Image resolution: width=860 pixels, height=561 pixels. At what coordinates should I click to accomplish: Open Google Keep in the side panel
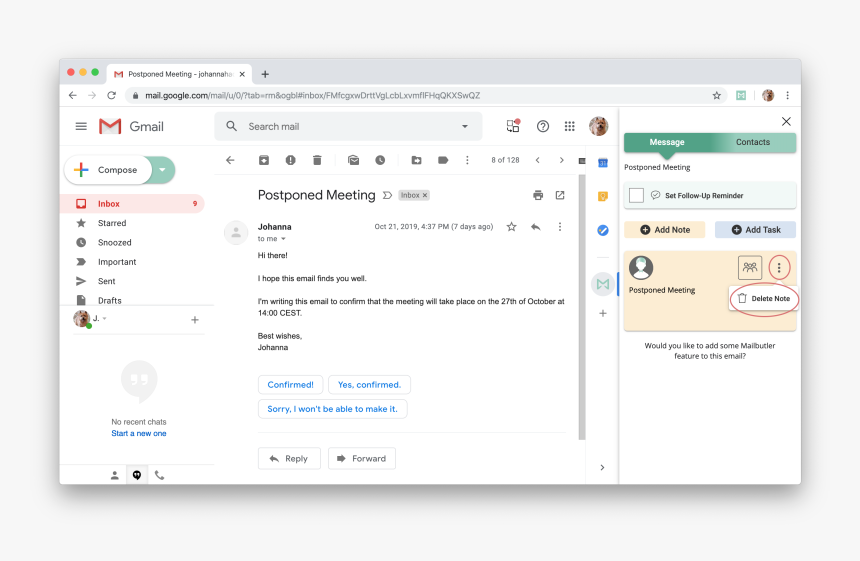coord(603,196)
